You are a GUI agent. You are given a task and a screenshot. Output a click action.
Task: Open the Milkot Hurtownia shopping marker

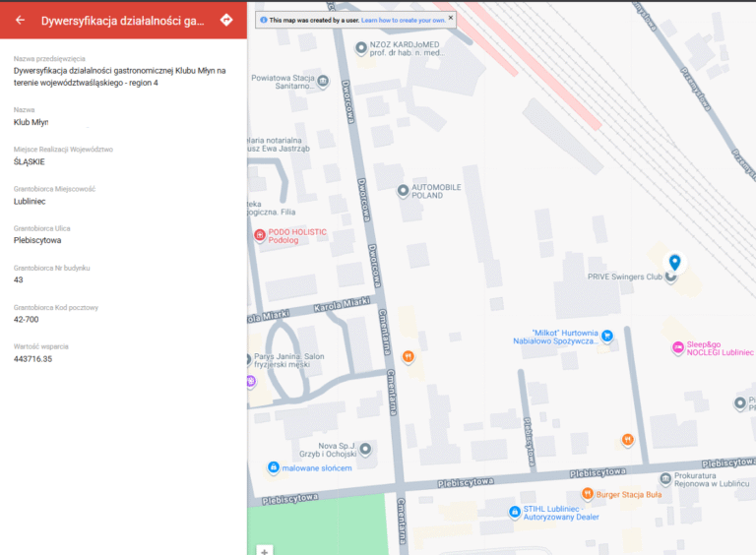point(607,336)
